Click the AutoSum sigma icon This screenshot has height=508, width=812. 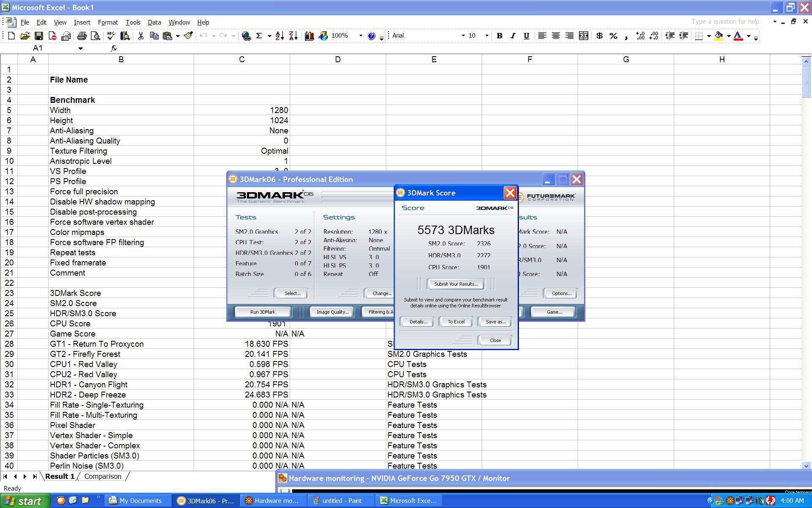pyautogui.click(x=259, y=36)
